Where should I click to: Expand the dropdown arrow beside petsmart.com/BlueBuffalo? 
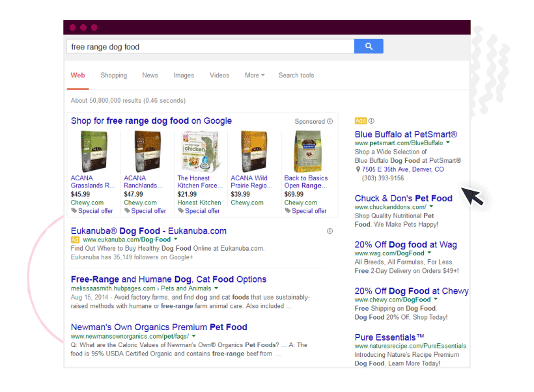(x=448, y=143)
